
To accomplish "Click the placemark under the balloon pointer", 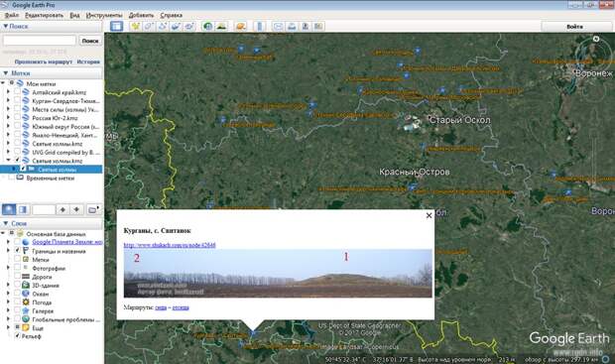I will (x=253, y=333).
